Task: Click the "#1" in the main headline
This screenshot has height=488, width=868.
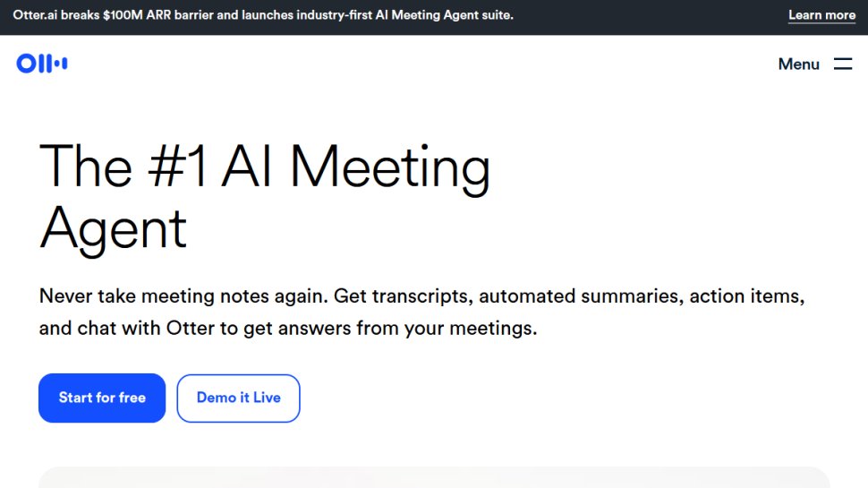Action: [x=177, y=167]
